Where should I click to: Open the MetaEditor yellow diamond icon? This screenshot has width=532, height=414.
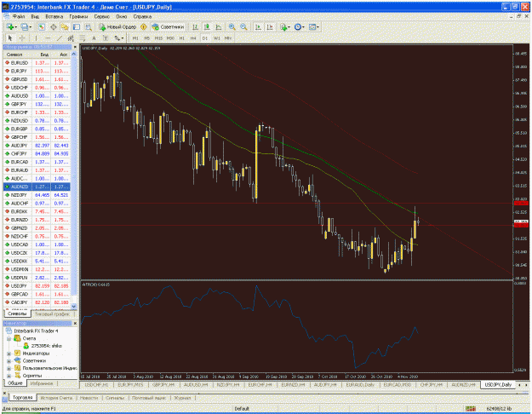(144, 26)
